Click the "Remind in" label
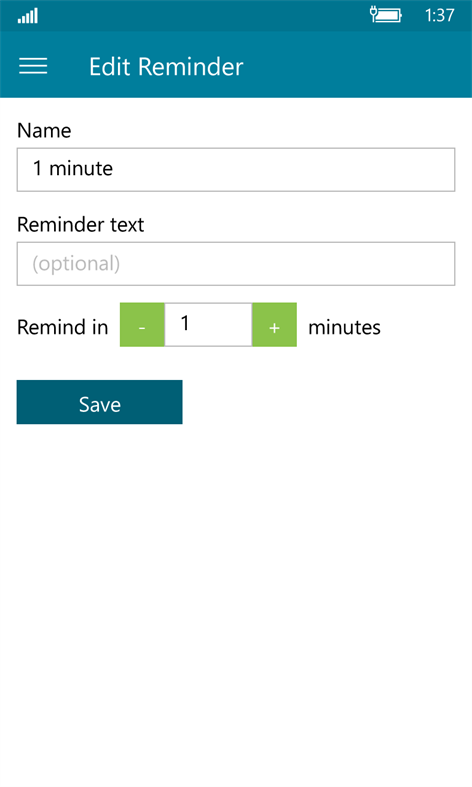 click(62, 327)
